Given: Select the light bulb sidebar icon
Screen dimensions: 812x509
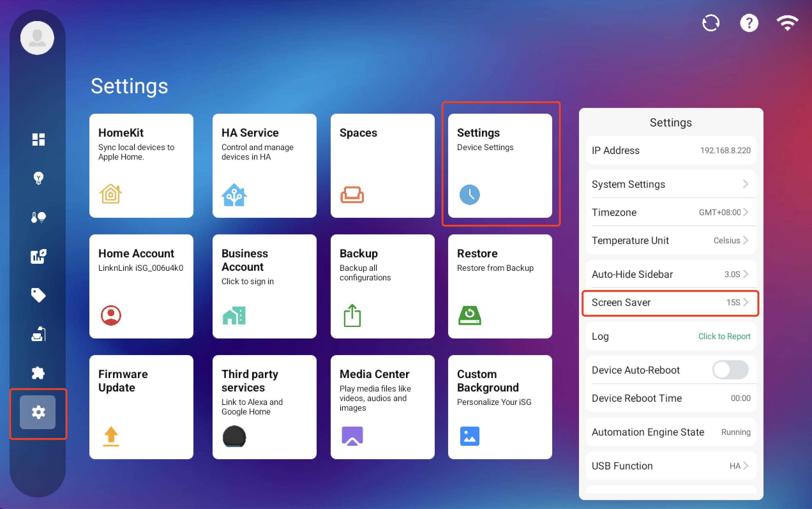Looking at the screenshot, I should click(x=38, y=178).
